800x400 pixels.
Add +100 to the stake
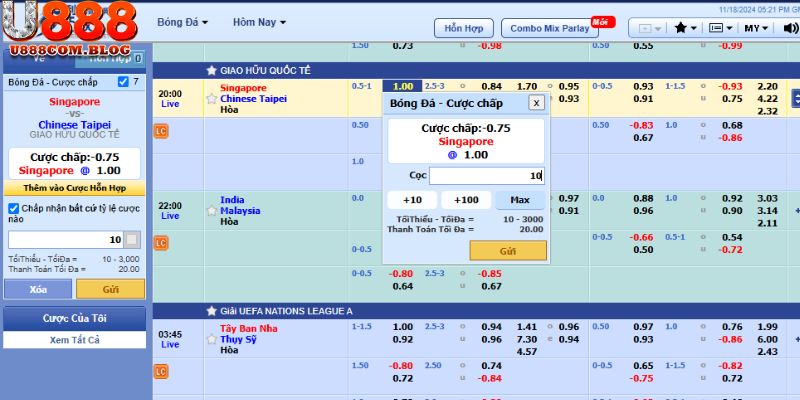[466, 200]
